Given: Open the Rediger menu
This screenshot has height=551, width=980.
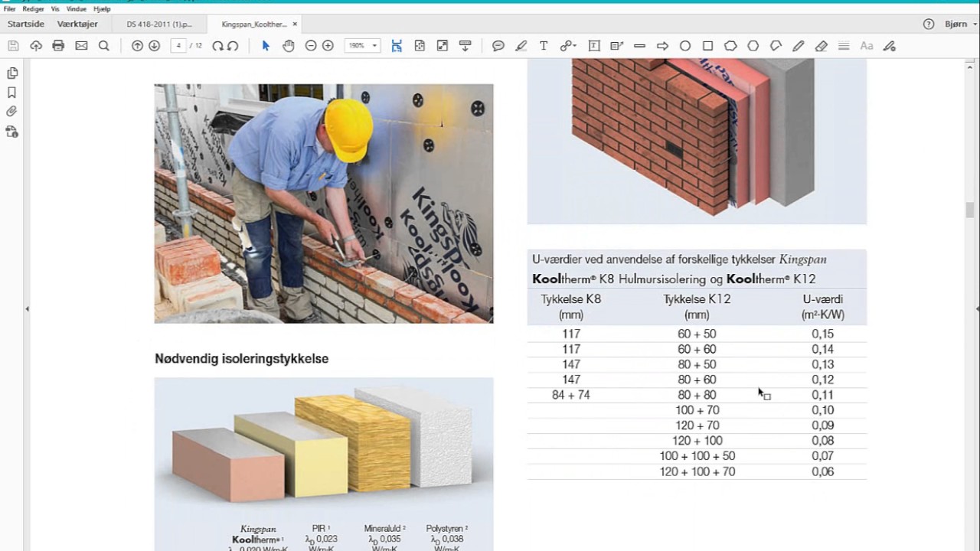Looking at the screenshot, I should point(33,9).
